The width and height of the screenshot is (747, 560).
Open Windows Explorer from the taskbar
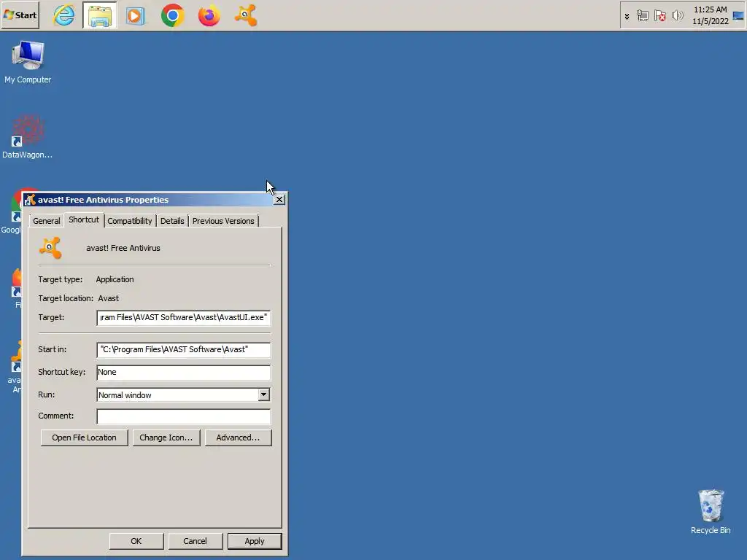click(99, 15)
